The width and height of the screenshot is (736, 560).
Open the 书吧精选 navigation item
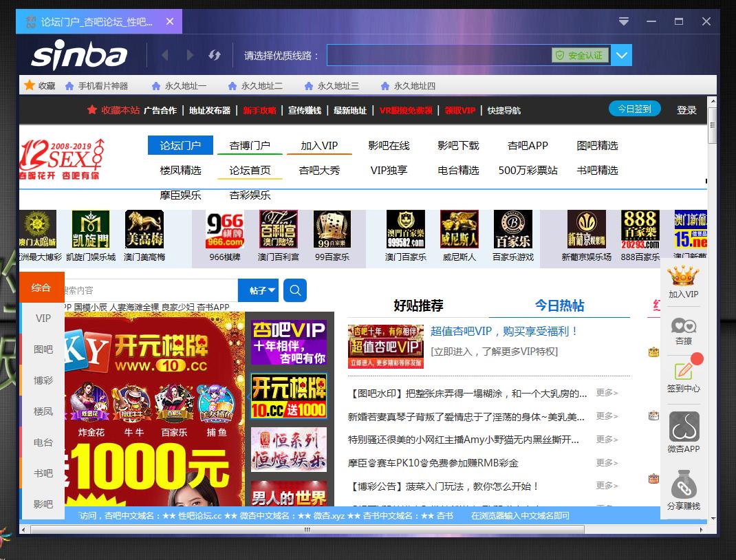(x=597, y=171)
